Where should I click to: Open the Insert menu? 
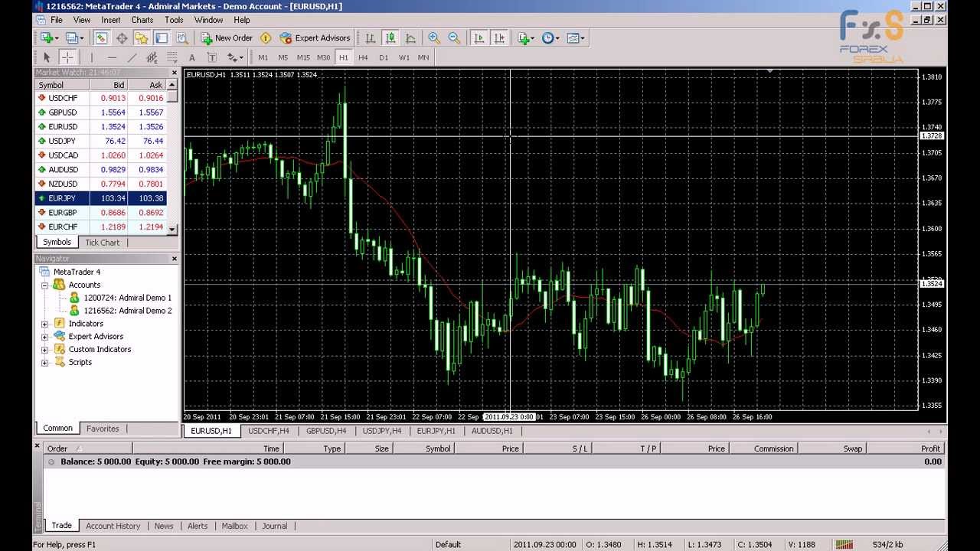[110, 20]
